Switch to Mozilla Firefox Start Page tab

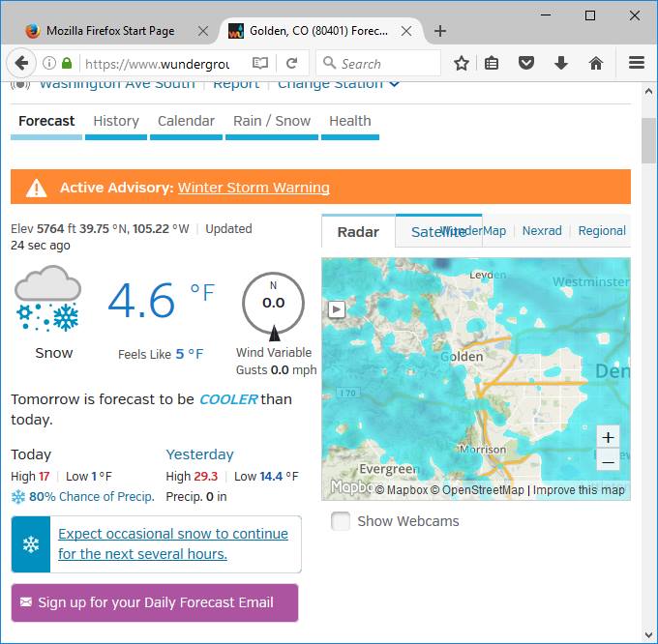[x=108, y=31]
